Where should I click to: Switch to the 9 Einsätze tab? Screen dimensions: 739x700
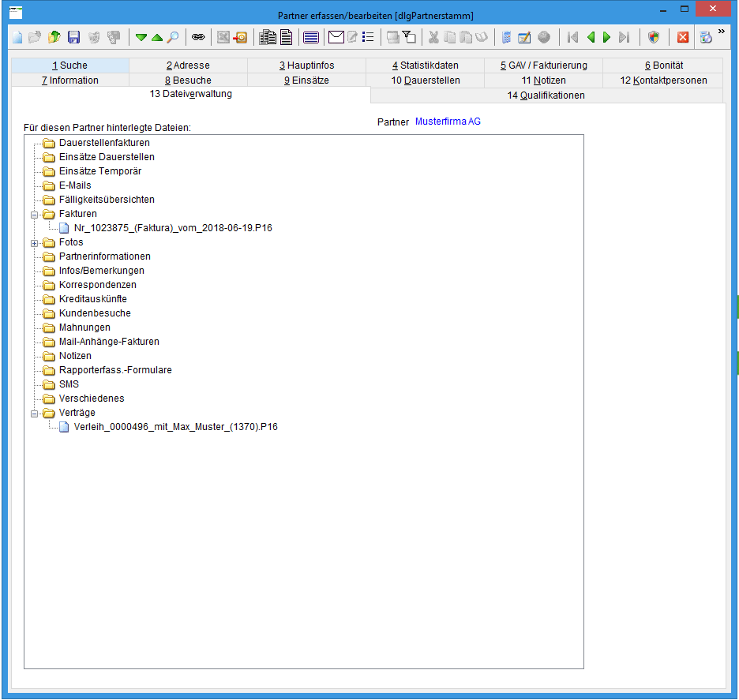307,80
